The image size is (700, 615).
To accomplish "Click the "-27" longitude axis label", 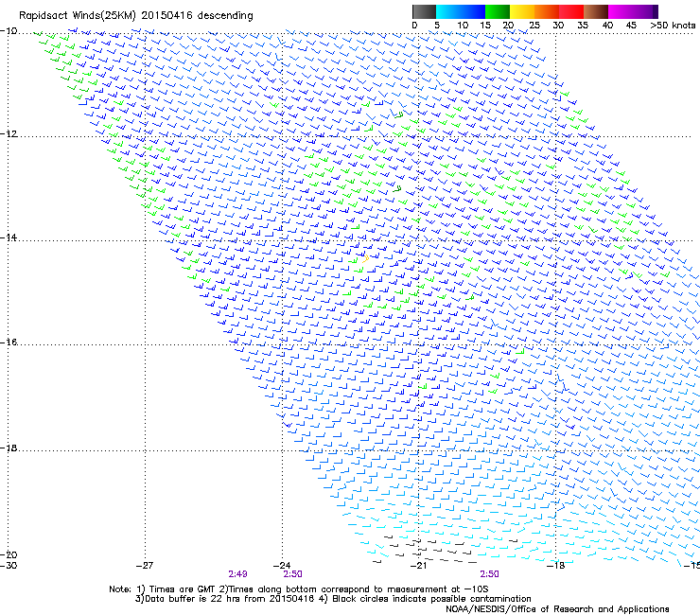I will pos(145,566).
